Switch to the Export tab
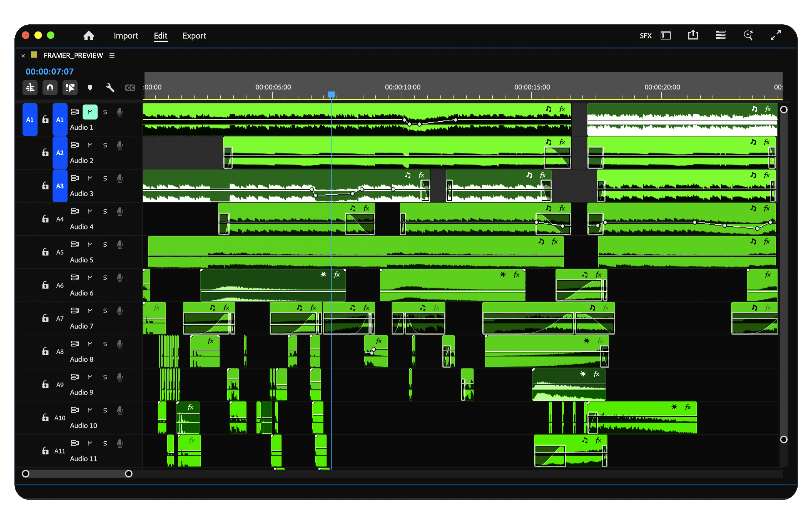 pyautogui.click(x=194, y=36)
